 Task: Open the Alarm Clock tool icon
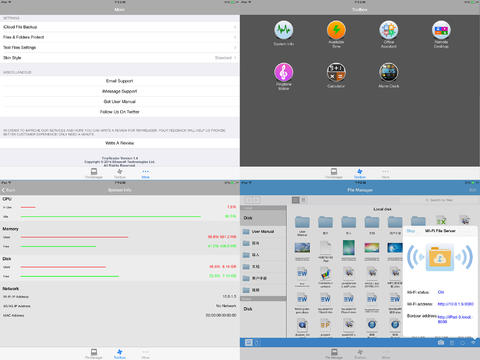(389, 72)
